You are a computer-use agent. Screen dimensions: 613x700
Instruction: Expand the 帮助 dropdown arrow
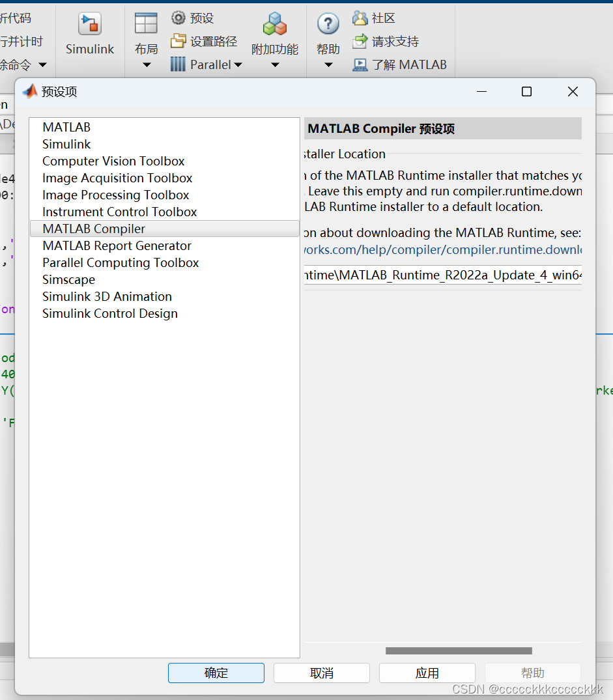click(328, 64)
